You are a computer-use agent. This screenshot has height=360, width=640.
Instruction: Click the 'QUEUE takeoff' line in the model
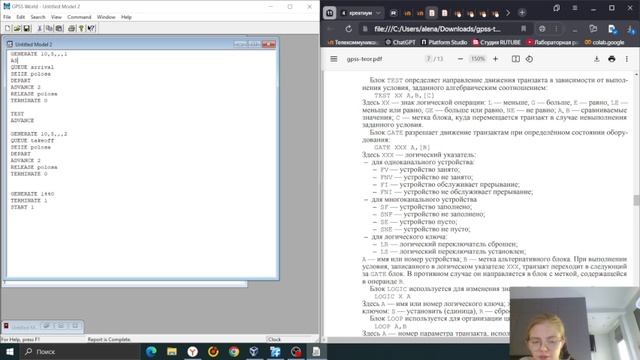tap(32, 140)
